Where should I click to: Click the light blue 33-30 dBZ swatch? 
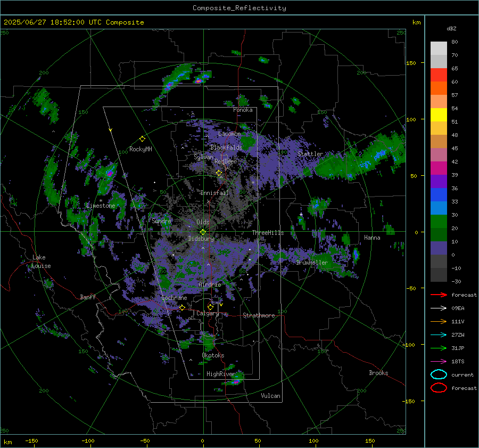[439, 208]
